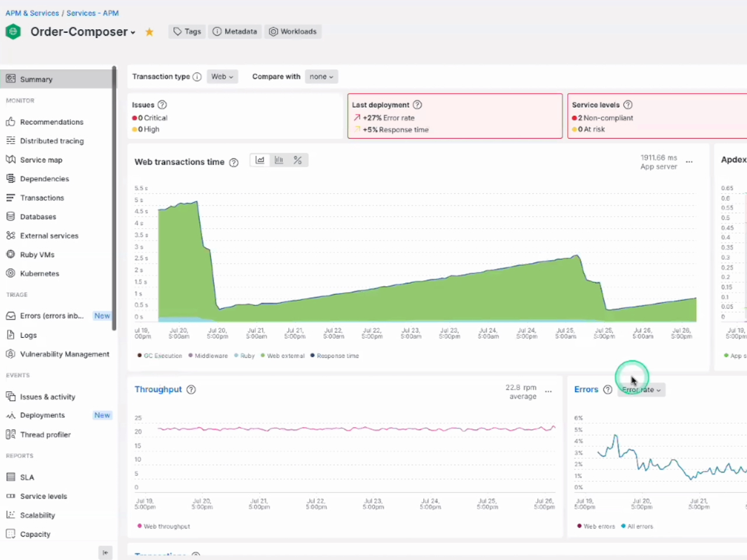Image resolution: width=747 pixels, height=560 pixels.
Task: Click the Thread profiler icon
Action: 11,435
